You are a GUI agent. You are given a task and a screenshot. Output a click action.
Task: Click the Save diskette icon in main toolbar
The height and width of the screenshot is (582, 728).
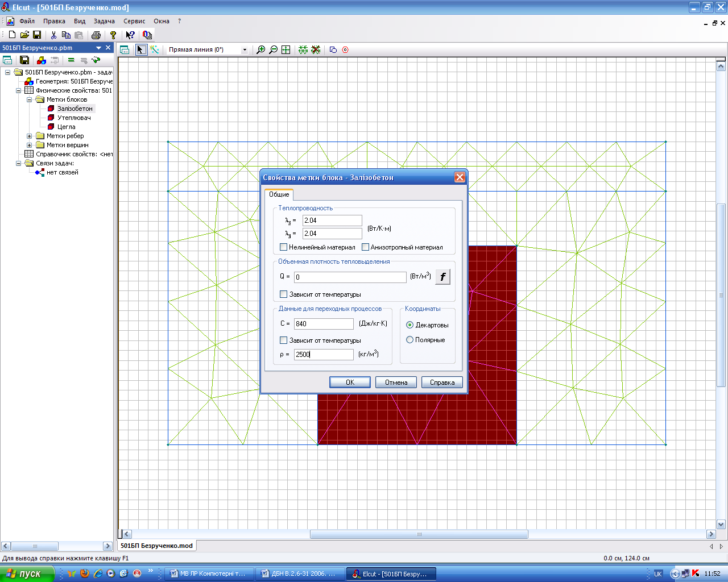[37, 35]
